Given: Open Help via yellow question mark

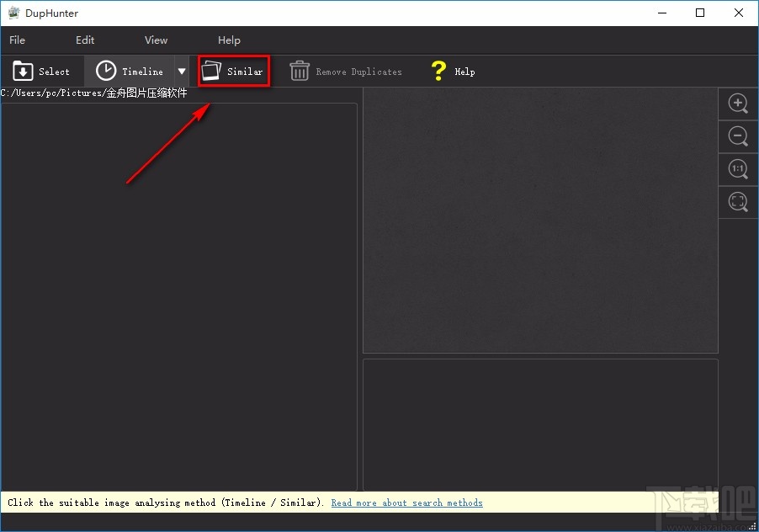Looking at the screenshot, I should coord(438,72).
